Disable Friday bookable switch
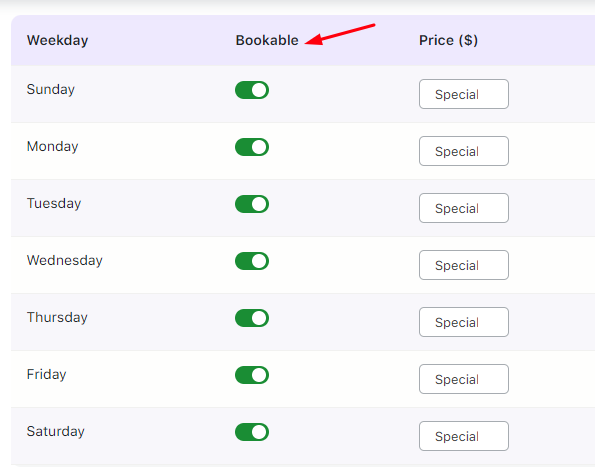This screenshot has width=595, height=475. coord(252,375)
